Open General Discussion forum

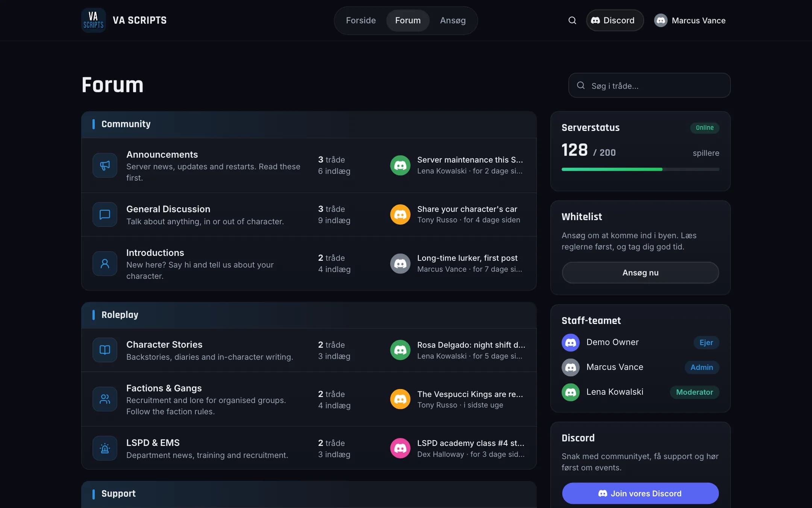168,209
